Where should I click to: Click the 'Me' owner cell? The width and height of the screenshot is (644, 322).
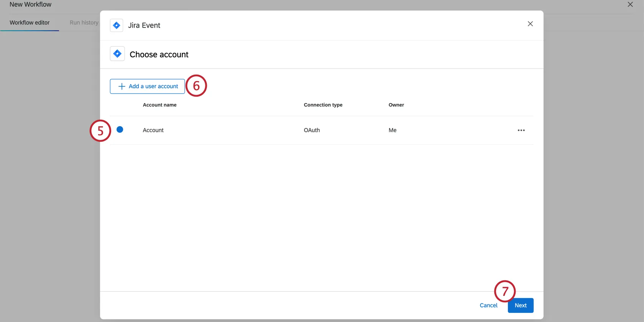pos(392,130)
